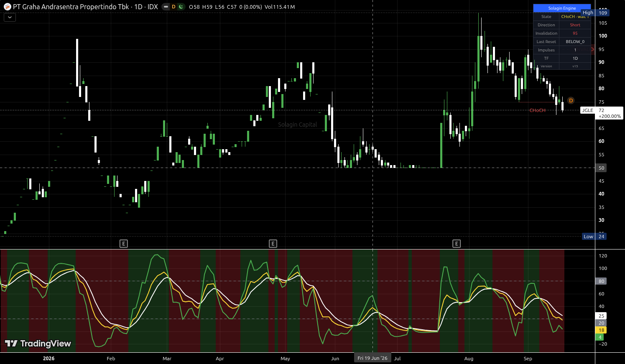
Task: Click the Aug label on time axis
Action: pos(469,359)
